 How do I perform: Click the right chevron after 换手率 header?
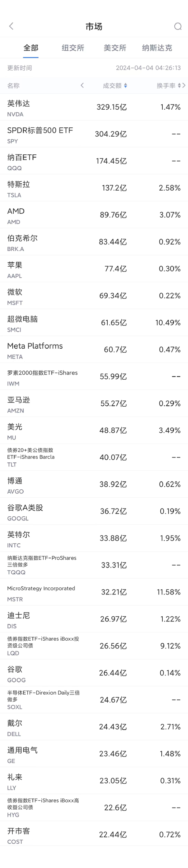click(184, 85)
